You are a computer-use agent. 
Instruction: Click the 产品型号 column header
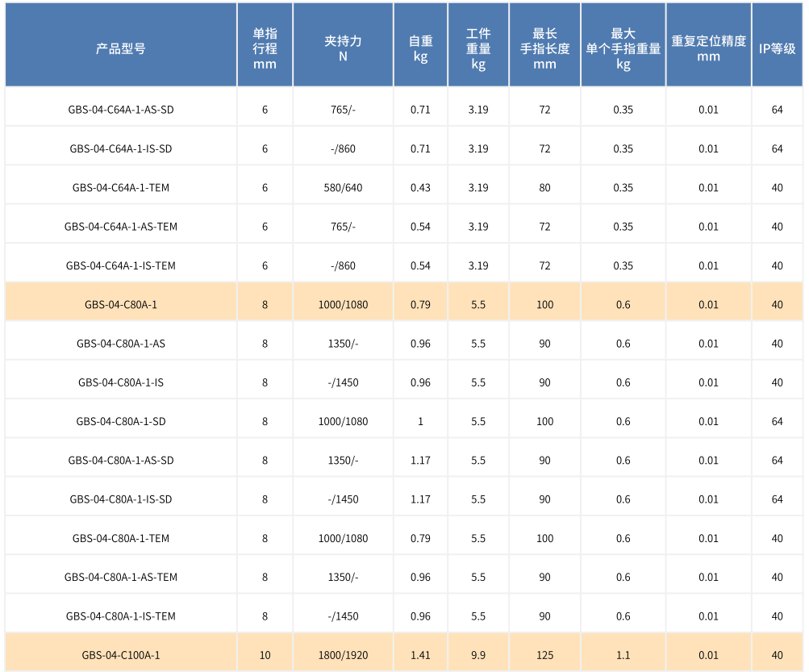121,48
